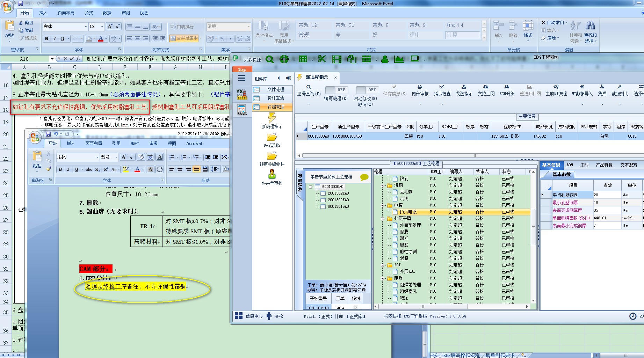Open the Word 邮件 ribbon tab
The image size is (644, 358).
click(135, 144)
